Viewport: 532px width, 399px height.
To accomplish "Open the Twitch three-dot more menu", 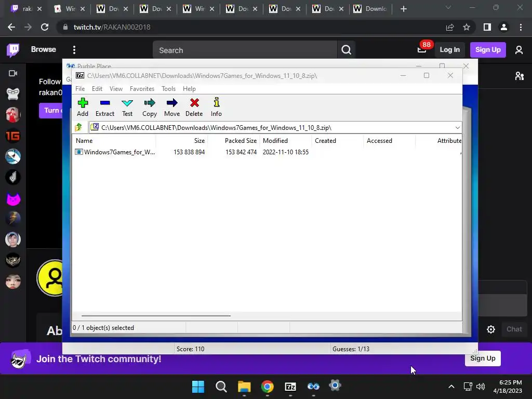I will point(74,50).
